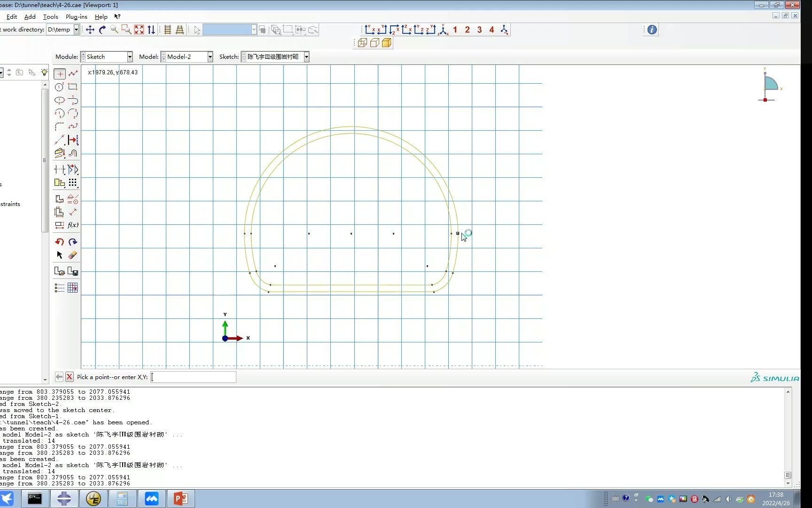Open the Tools menu
The image size is (812, 508).
pos(51,17)
